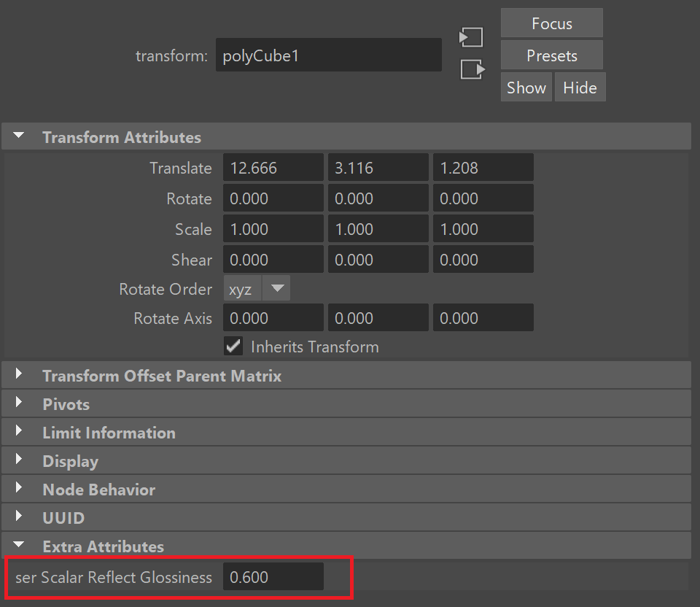Click Rotate Z value field
The image size is (700, 607).
pos(483,198)
